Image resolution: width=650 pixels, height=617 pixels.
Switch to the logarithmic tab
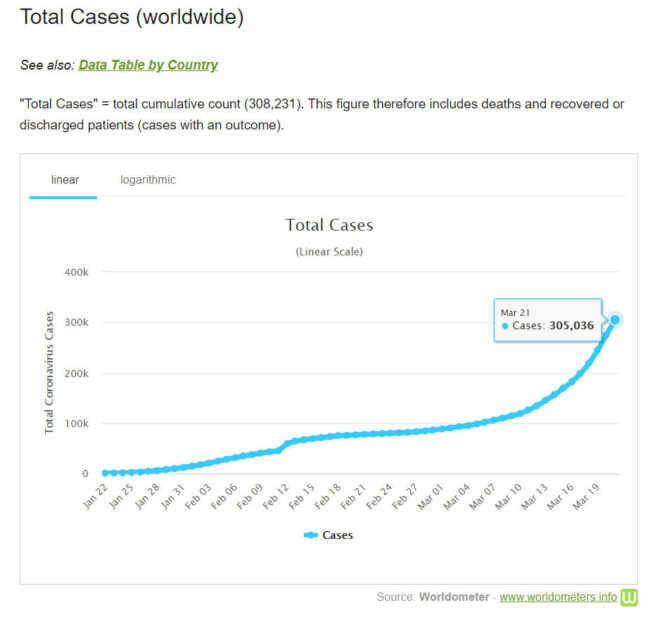coord(148,180)
